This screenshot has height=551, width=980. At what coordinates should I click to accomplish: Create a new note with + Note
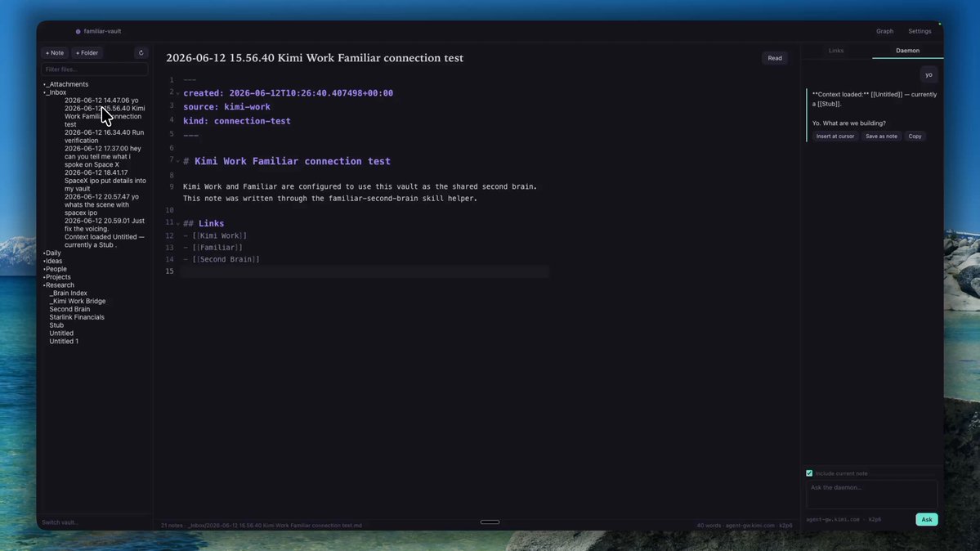[x=55, y=53]
